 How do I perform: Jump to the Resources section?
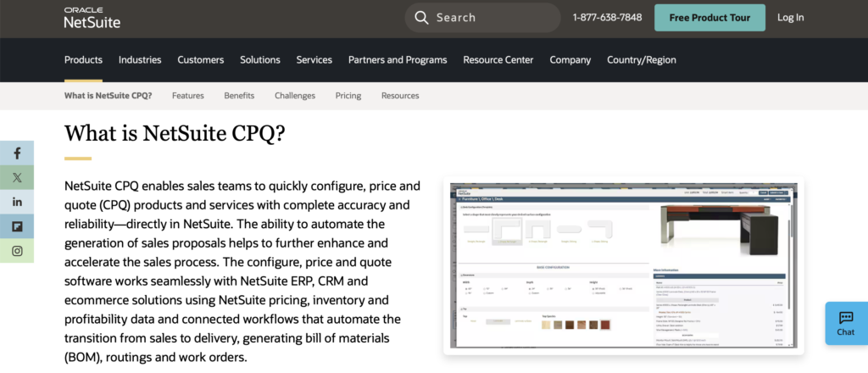coord(400,96)
